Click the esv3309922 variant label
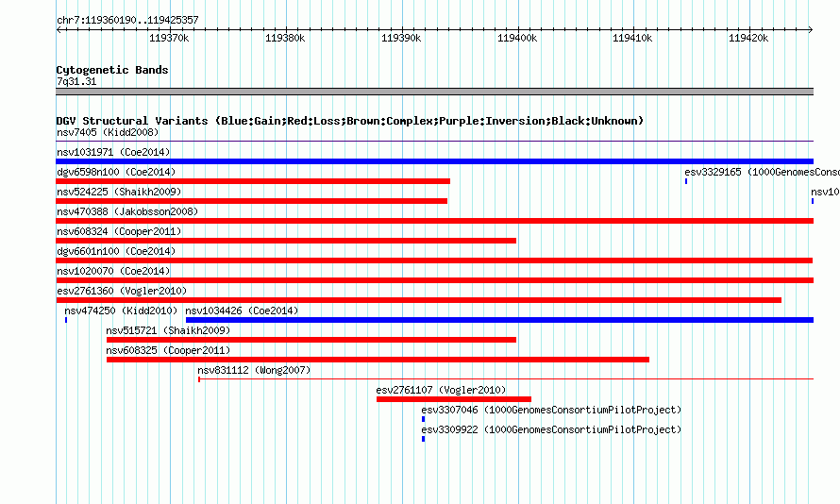Image resolution: width=840 pixels, height=504 pixels. [x=551, y=429]
